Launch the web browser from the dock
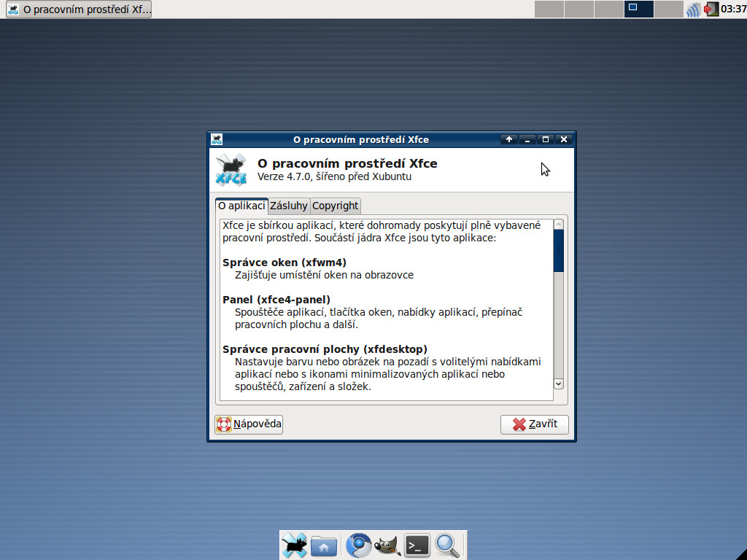This screenshot has width=747, height=560. (358, 545)
